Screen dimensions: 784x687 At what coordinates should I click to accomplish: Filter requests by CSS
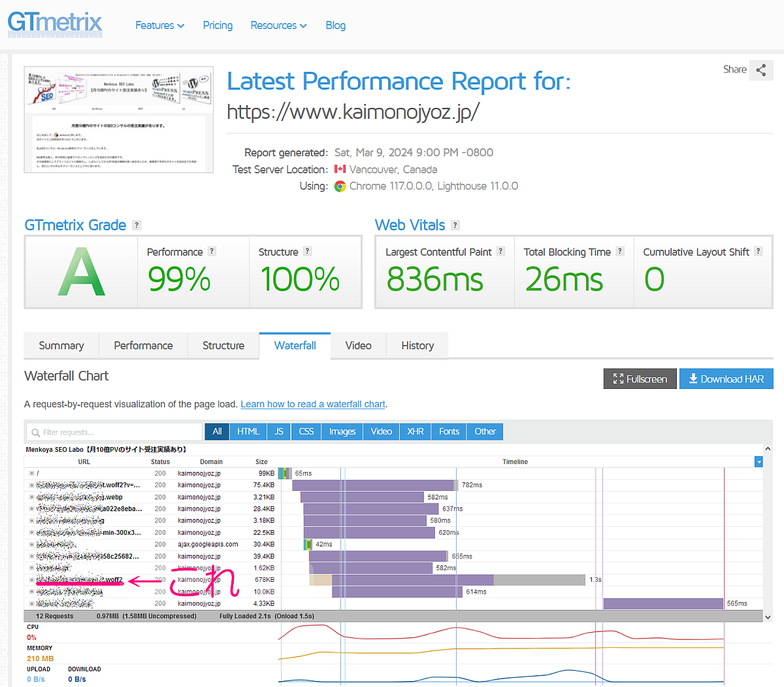click(306, 431)
